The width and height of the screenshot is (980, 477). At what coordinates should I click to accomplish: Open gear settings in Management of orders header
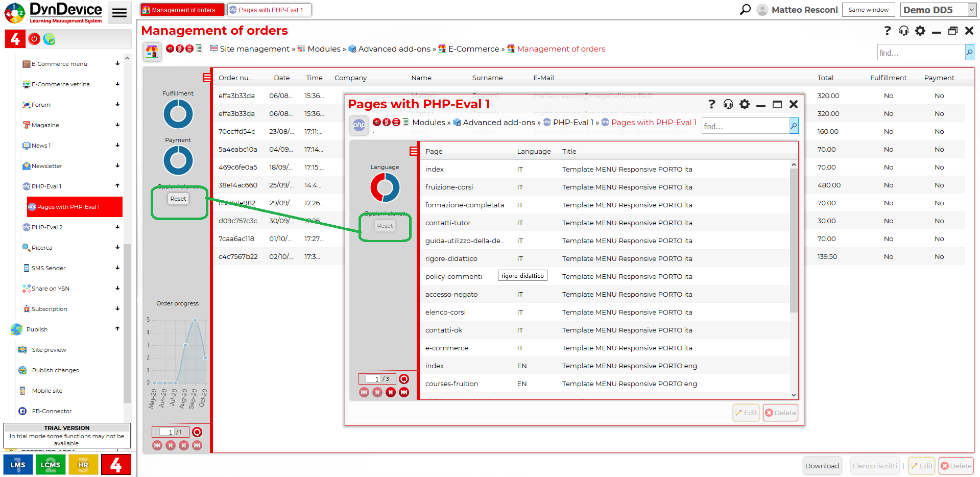tap(920, 31)
